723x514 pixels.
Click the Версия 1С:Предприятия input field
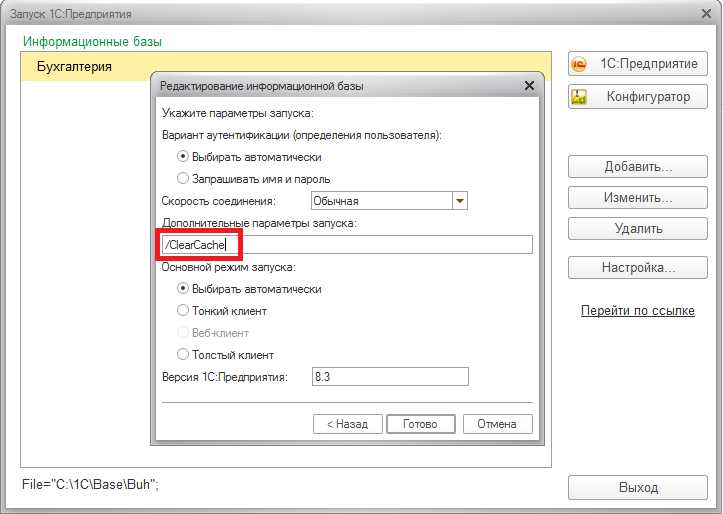click(390, 377)
